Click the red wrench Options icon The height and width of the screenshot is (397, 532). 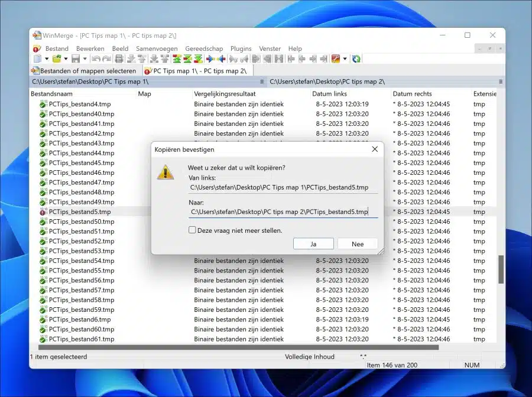(336, 59)
